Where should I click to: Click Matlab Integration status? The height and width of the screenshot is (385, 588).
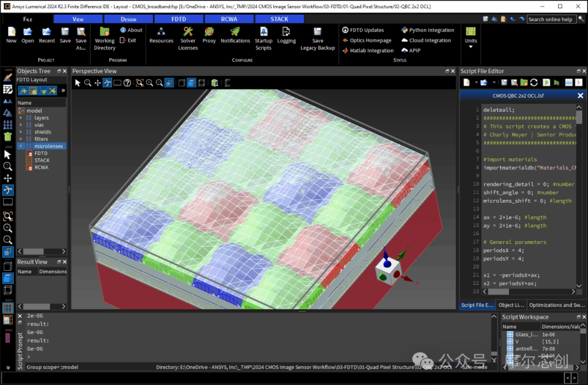[x=368, y=50]
